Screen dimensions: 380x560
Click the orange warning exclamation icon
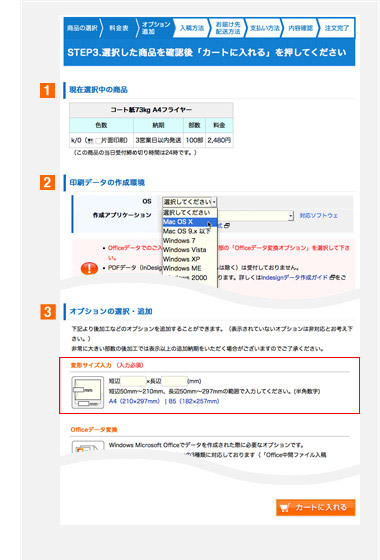click(89, 268)
